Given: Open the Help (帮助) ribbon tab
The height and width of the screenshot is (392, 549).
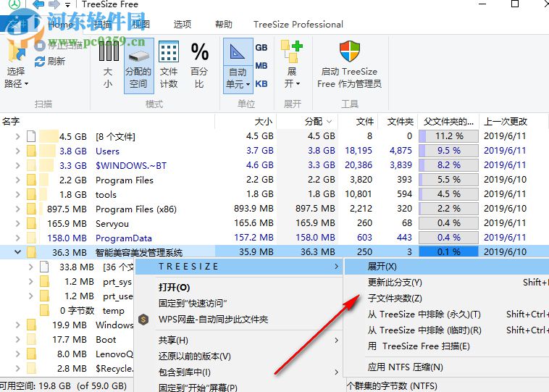Looking at the screenshot, I should coord(224,24).
